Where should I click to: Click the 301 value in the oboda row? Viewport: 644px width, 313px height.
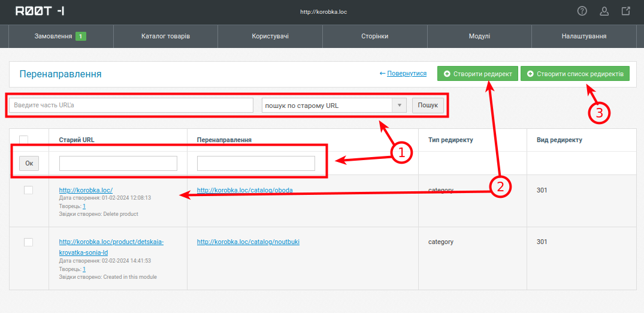click(542, 190)
